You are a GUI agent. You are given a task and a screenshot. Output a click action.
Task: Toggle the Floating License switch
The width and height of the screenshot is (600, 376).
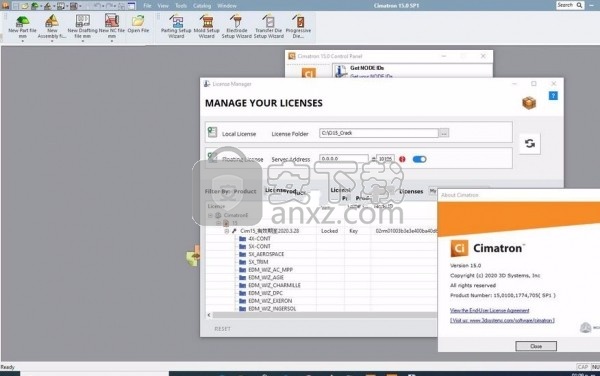point(419,159)
